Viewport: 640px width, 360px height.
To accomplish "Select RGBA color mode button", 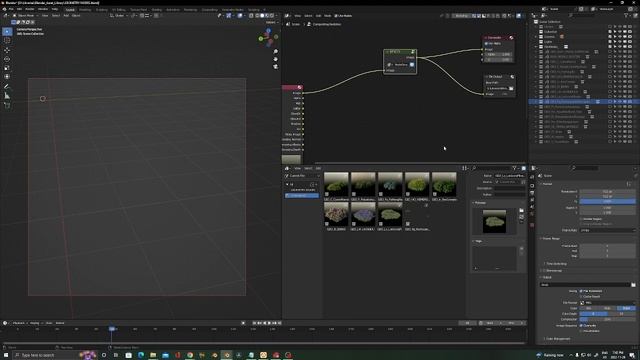I will click(x=626, y=309).
